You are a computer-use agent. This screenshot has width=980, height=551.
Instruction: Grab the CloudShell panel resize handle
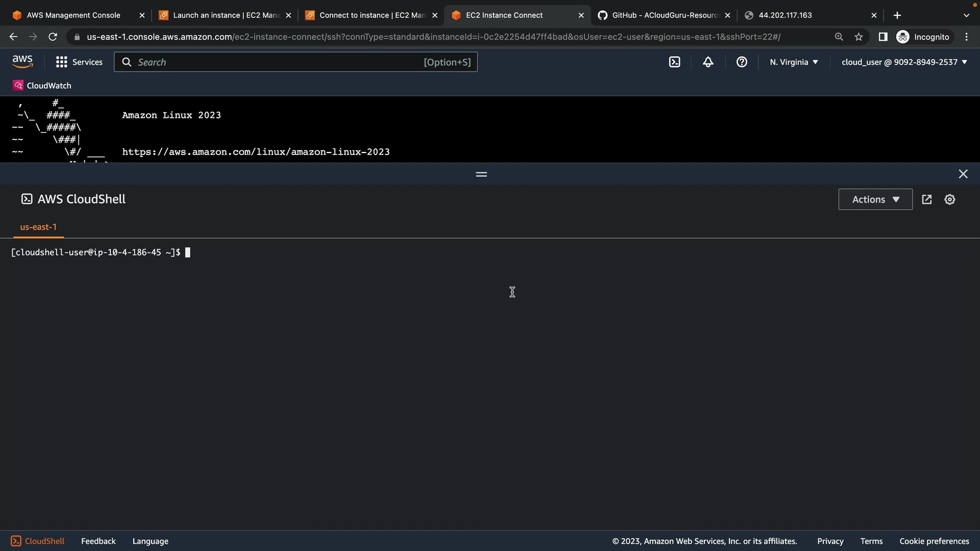pyautogui.click(x=481, y=174)
